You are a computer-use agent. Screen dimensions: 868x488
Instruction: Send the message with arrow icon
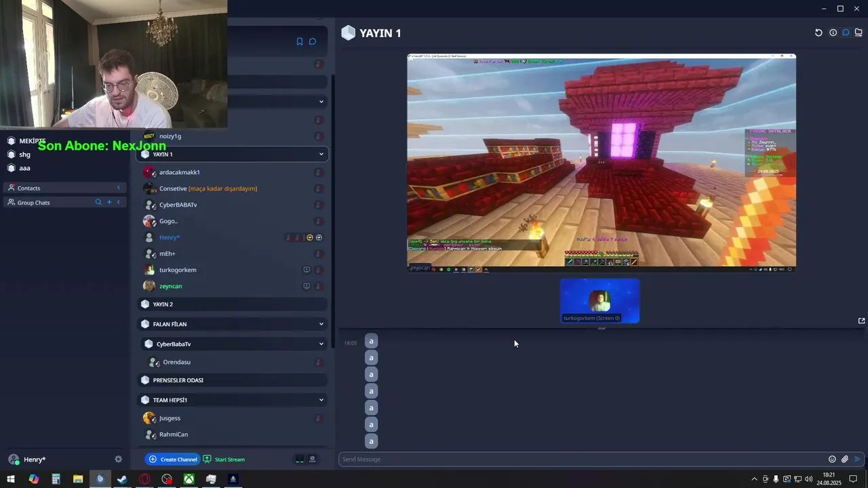coord(857,460)
